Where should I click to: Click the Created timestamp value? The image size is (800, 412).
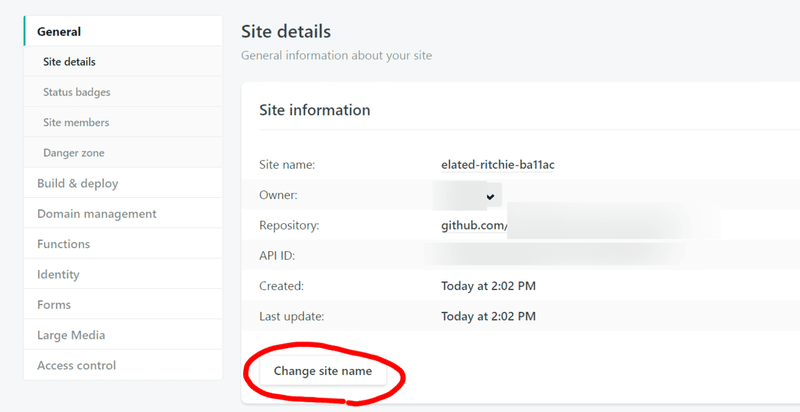click(x=488, y=286)
